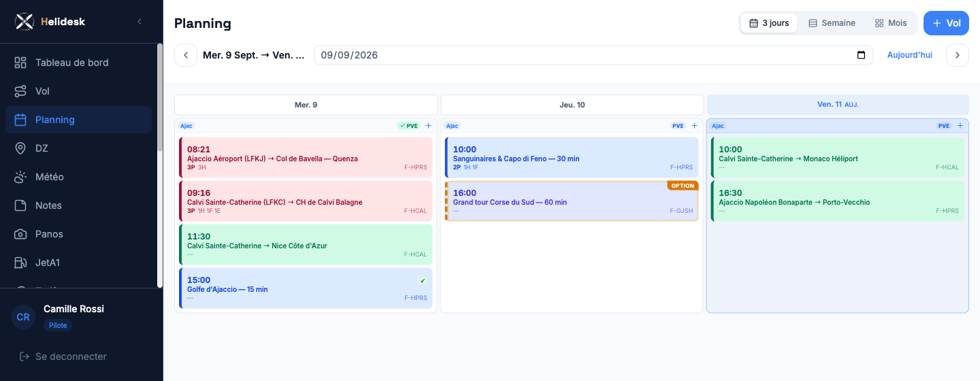Open the 11:30 Nice Côte d'Azur flight

point(306,245)
